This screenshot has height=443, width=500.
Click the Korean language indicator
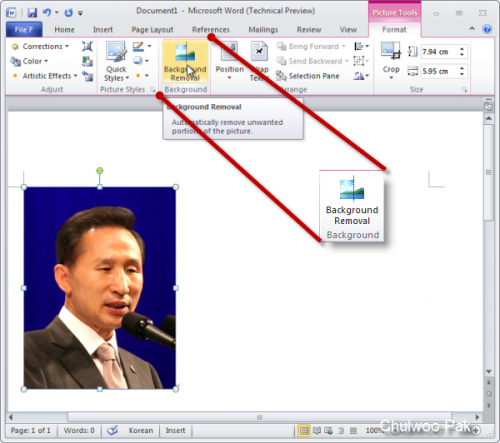tap(141, 430)
